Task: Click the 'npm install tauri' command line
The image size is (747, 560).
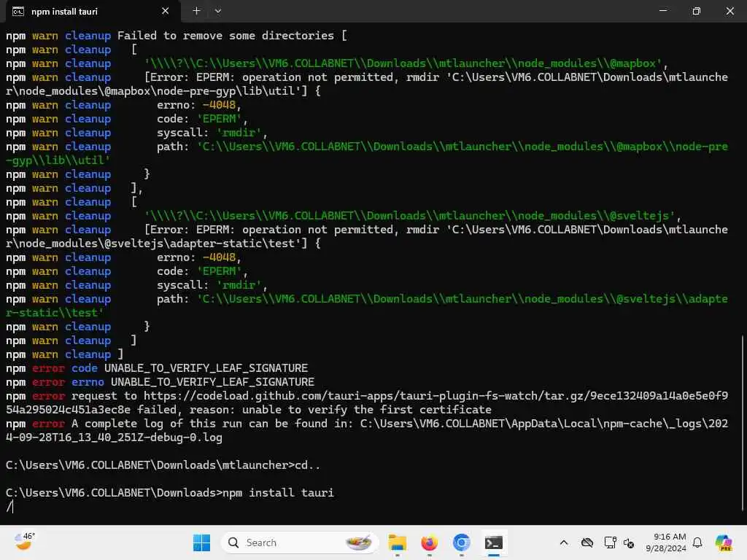Action: click(x=169, y=492)
